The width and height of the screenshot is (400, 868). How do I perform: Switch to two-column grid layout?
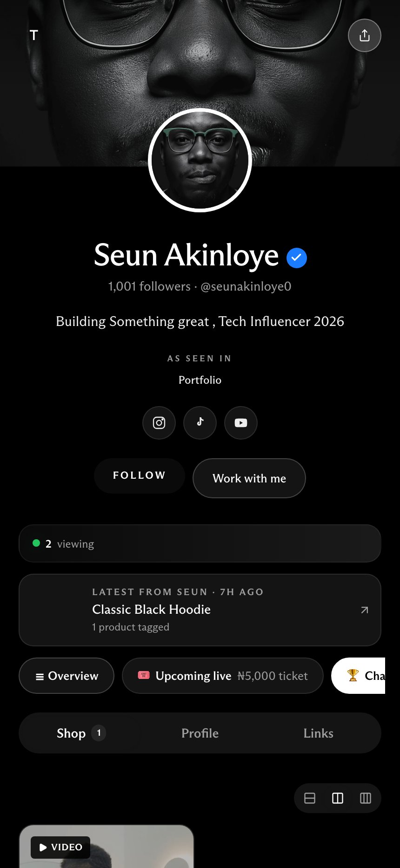coord(338,798)
